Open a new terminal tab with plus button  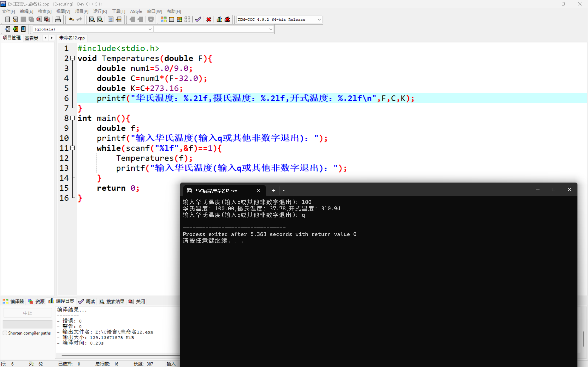coord(274,191)
